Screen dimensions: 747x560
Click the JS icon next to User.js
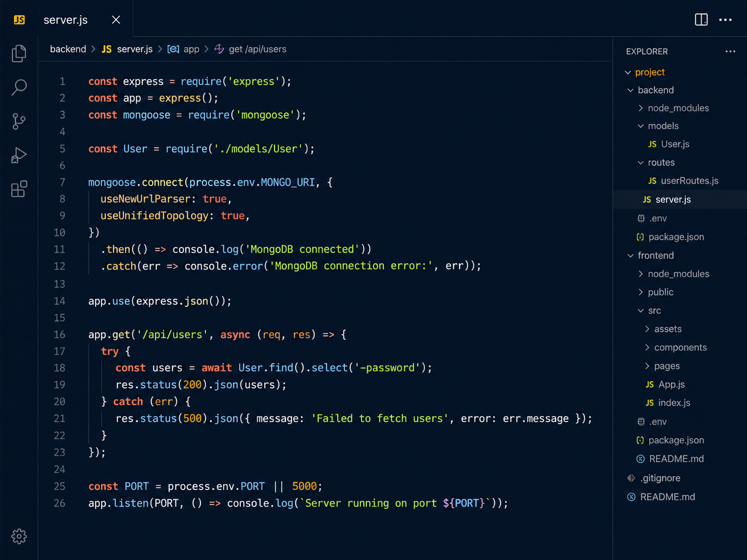tap(652, 144)
